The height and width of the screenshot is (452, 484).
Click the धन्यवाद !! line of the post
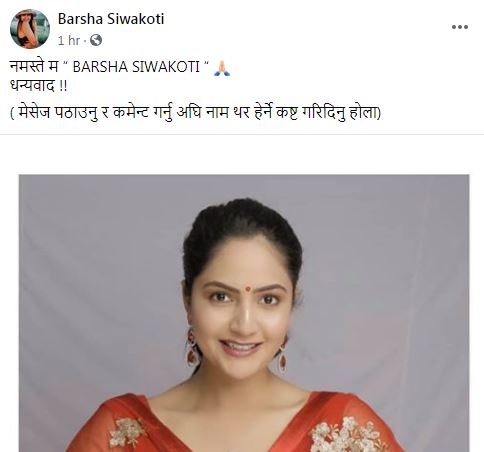coord(39,86)
